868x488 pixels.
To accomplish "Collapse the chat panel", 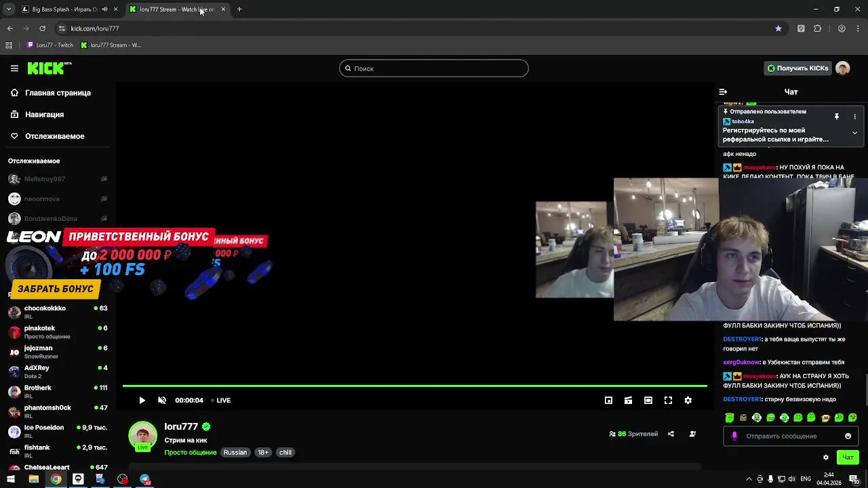I will click(x=723, y=91).
